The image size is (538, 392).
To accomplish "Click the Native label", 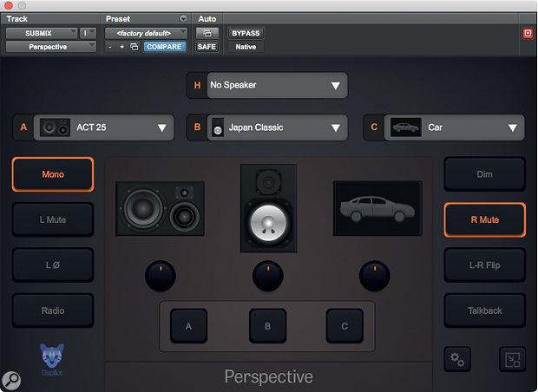I will click(x=246, y=47).
